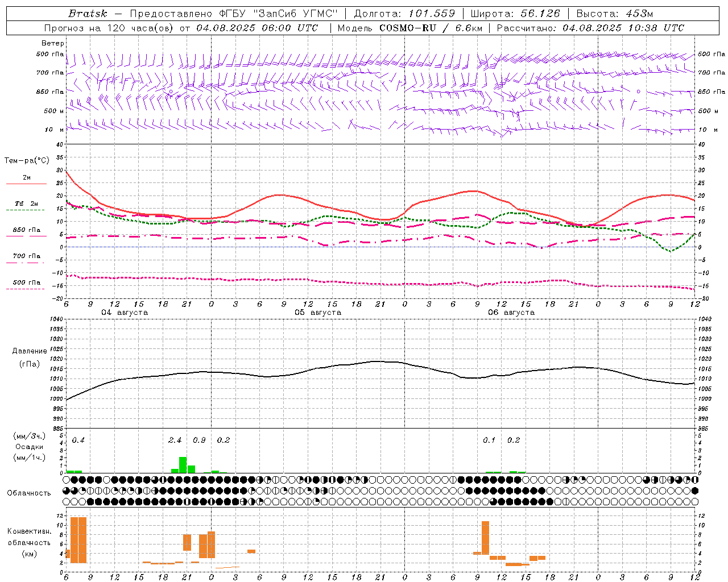The width and height of the screenshot is (728, 582).
Task: Select the longitude value Долгота: 101.559
Action: 404,14
